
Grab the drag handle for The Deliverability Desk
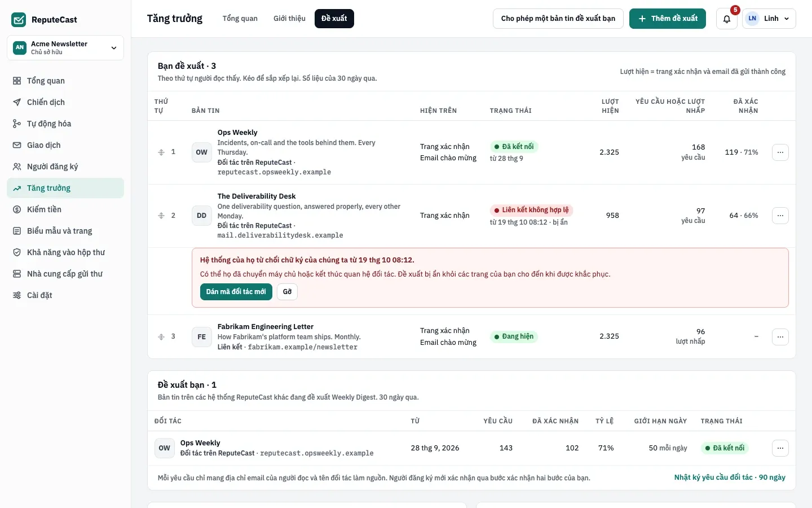pos(161,216)
